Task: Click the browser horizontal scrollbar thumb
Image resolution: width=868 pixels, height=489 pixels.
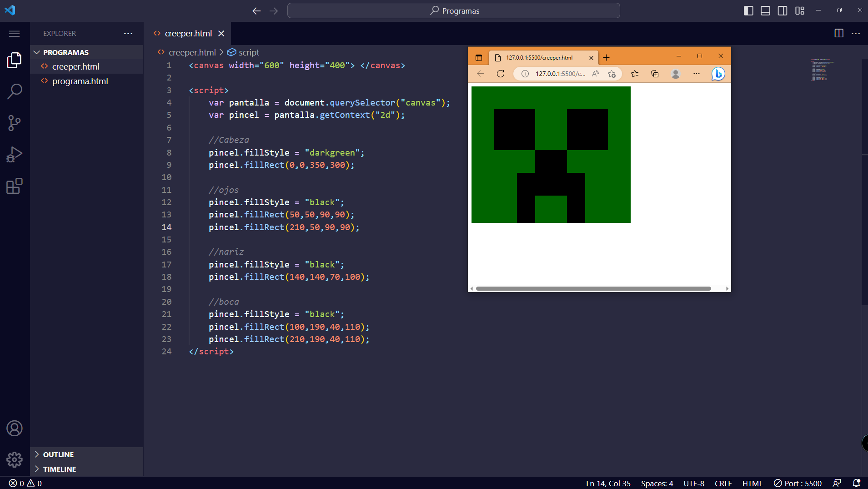Action: pyautogui.click(x=593, y=288)
